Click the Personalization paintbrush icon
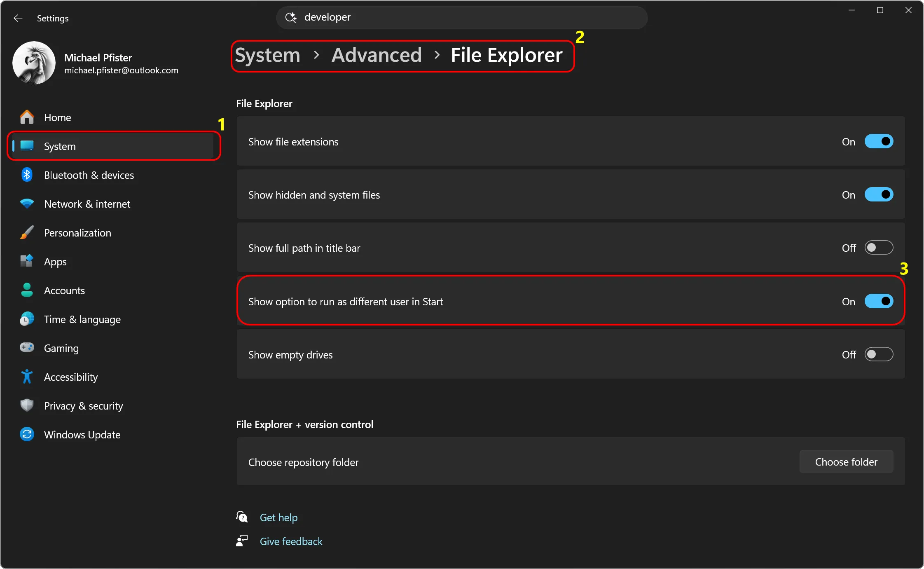 (x=27, y=232)
